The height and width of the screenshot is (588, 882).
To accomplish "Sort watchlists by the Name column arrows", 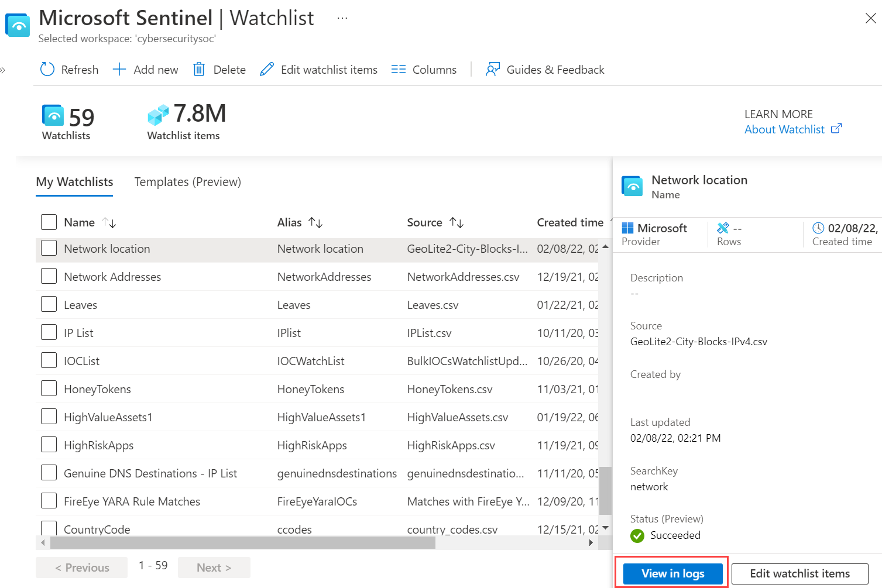I will [109, 223].
